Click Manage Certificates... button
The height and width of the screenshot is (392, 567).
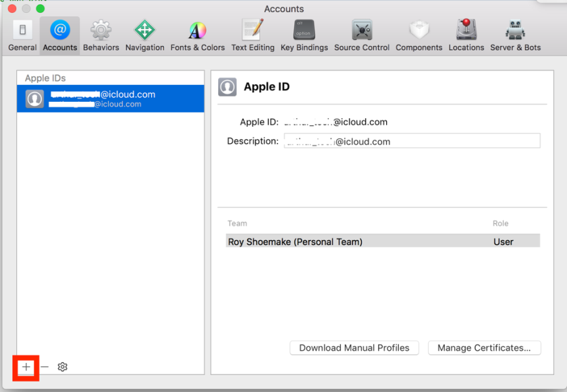pos(484,348)
